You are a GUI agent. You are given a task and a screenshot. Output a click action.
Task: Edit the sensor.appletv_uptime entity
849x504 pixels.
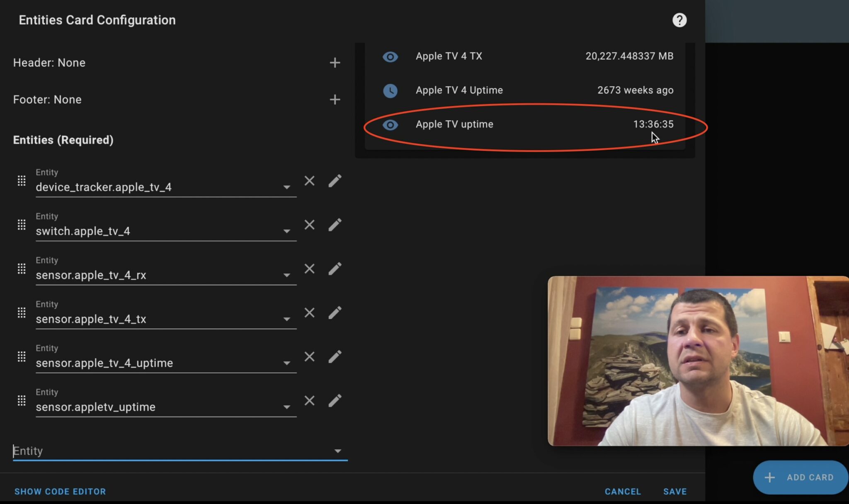[x=335, y=400]
